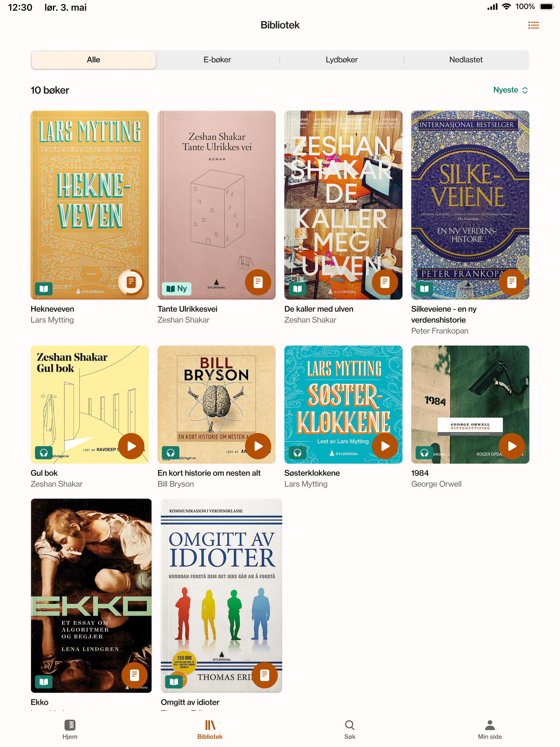560x747 pixels.
Task: Play En kort historie om nesten alt
Action: pyautogui.click(x=258, y=446)
